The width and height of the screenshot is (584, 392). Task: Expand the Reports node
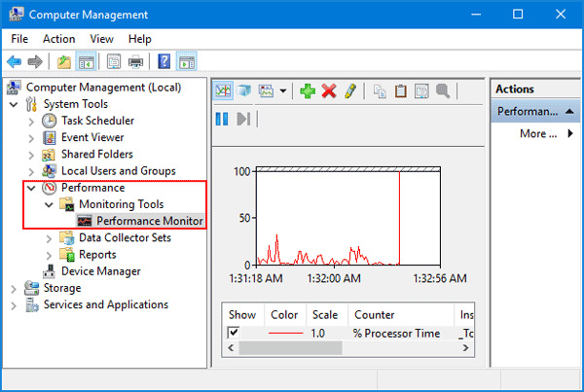coord(49,256)
